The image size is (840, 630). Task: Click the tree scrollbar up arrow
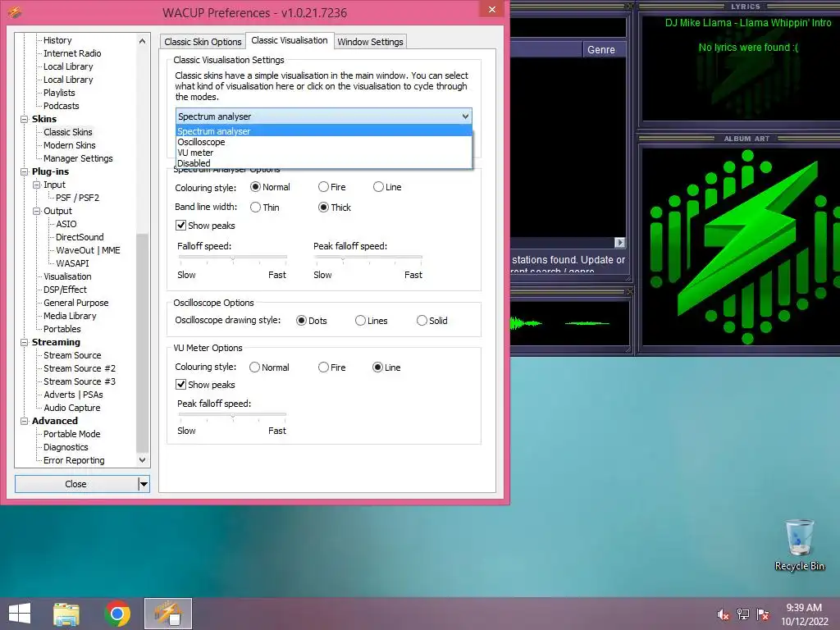click(142, 41)
